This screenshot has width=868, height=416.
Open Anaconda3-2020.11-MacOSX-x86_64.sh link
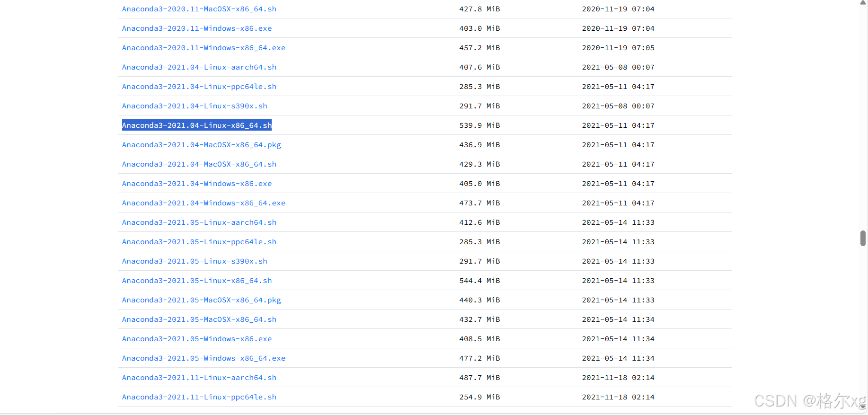click(199, 9)
